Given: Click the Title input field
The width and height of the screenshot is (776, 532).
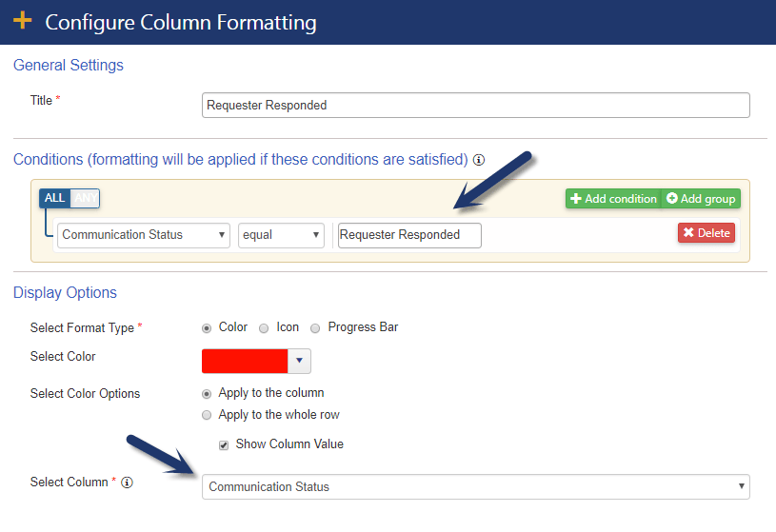Looking at the screenshot, I should [x=475, y=105].
